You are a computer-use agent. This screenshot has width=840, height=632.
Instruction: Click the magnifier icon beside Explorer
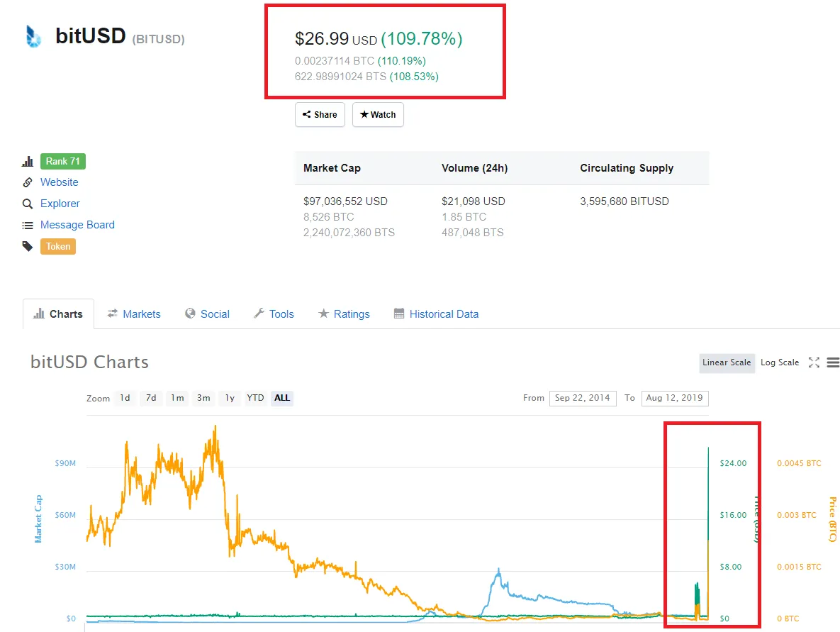(28, 204)
